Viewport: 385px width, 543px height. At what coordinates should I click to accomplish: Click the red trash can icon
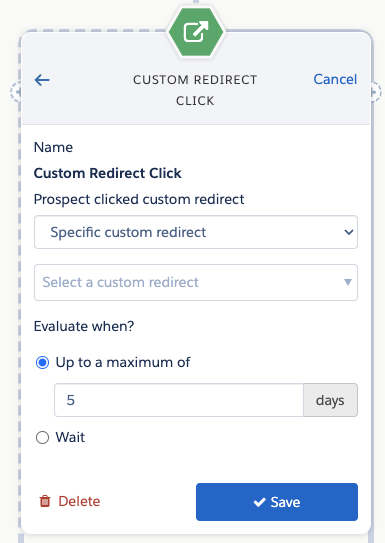point(45,501)
